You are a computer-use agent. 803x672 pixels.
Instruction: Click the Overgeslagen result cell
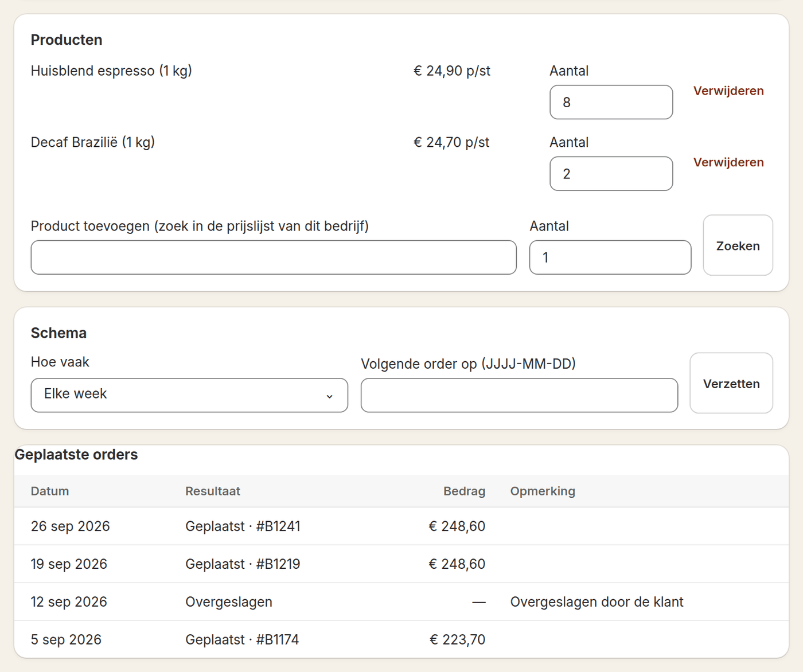pyautogui.click(x=229, y=602)
